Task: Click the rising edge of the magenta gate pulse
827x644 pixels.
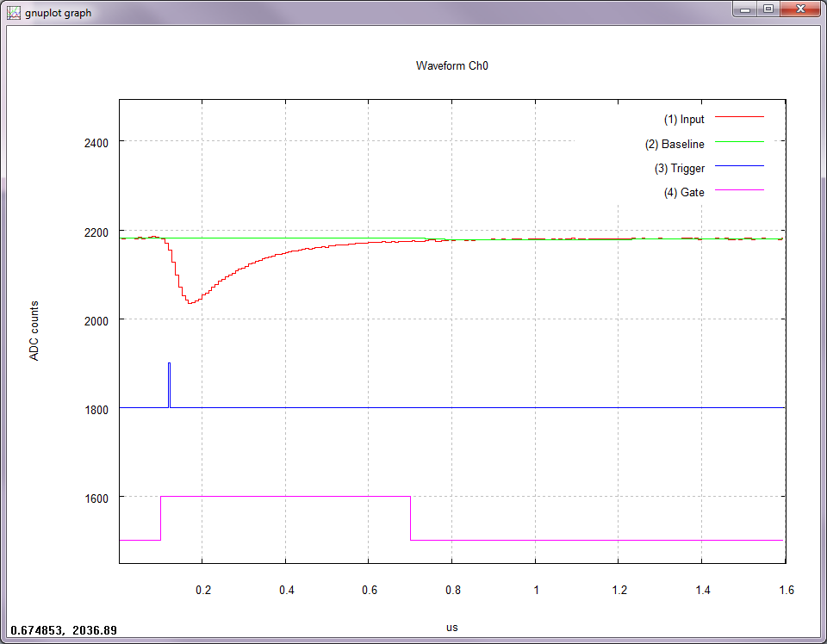Action: tap(160, 518)
